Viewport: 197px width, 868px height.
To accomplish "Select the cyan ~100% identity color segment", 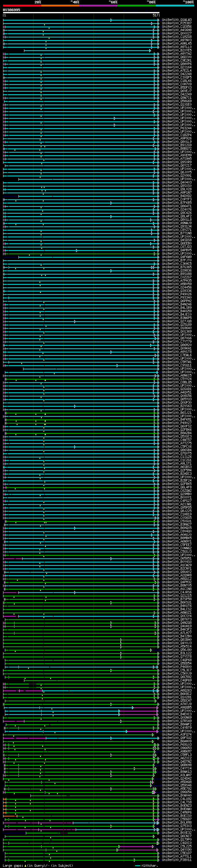I will [x=175, y=6].
